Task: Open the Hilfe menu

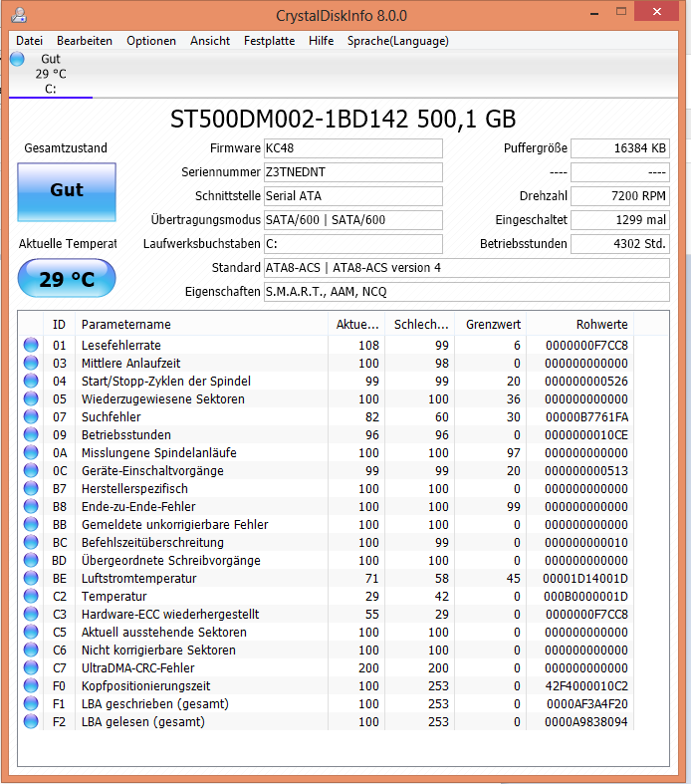Action: pos(322,41)
